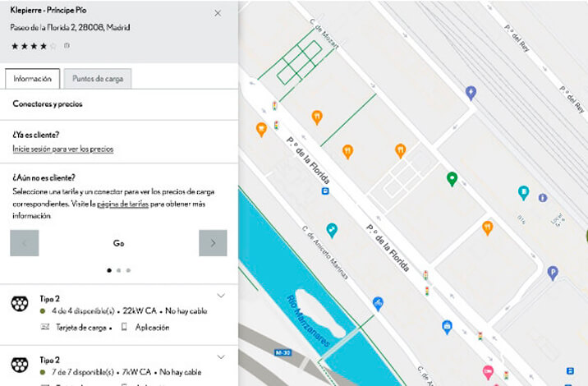Click the green availability dot for 7 de 7
The image size is (588, 386).
coord(43,372)
